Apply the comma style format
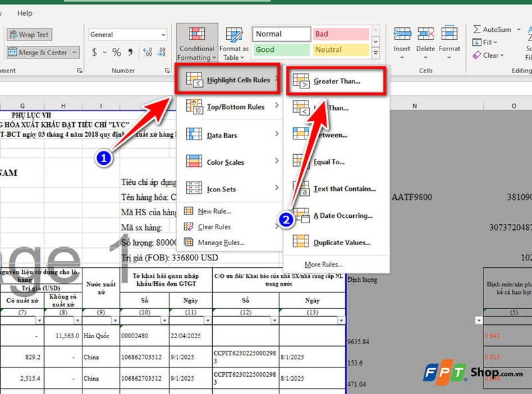 (x=130, y=52)
